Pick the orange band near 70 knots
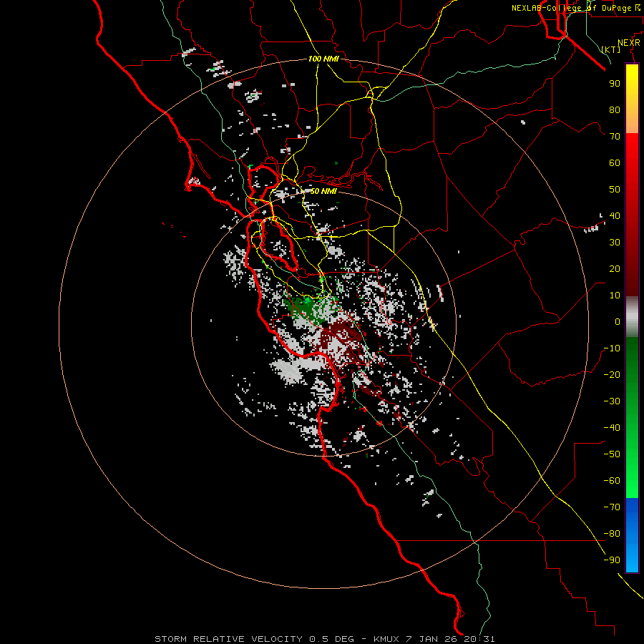Screen dimensions: 644x644 tap(632, 121)
